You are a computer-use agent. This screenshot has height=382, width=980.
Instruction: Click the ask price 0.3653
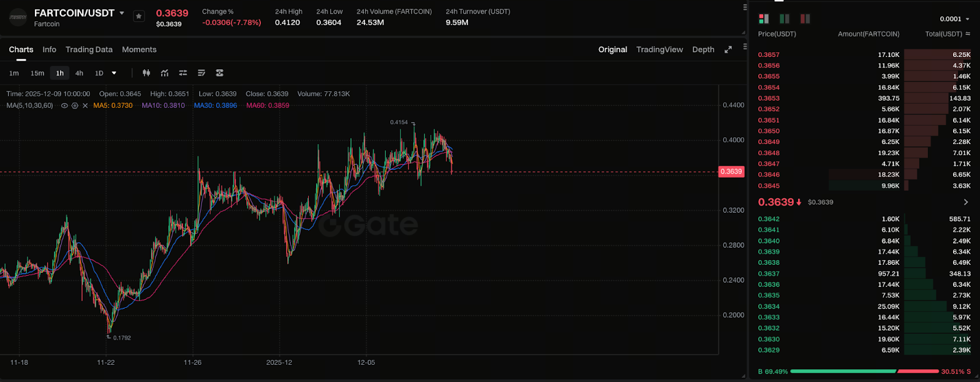coord(769,98)
